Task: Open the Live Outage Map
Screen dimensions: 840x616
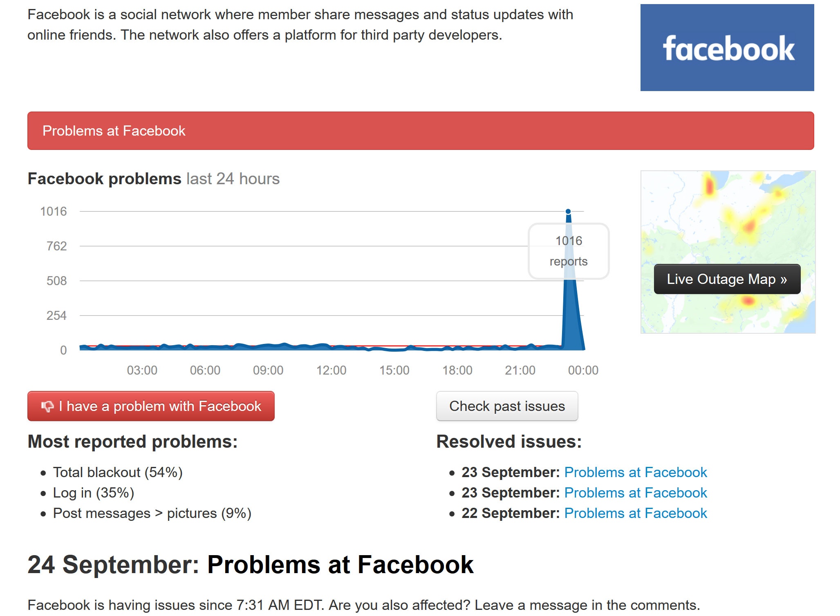Action: [x=727, y=279]
